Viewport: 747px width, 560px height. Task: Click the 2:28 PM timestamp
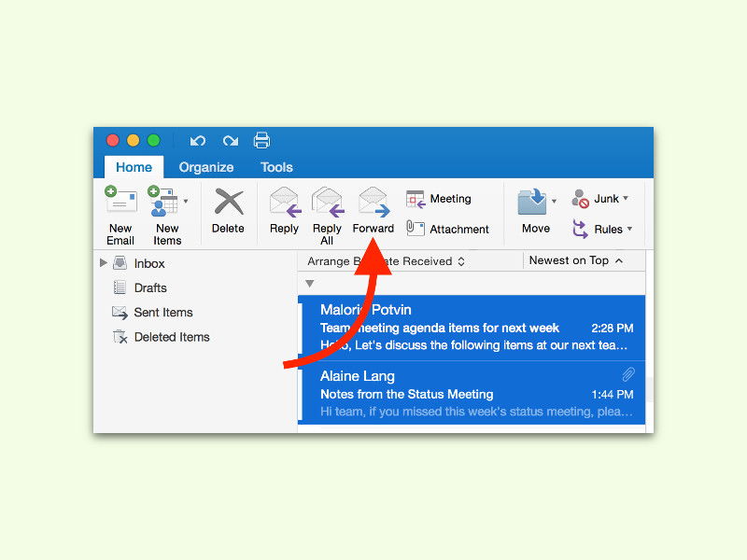[x=613, y=329]
